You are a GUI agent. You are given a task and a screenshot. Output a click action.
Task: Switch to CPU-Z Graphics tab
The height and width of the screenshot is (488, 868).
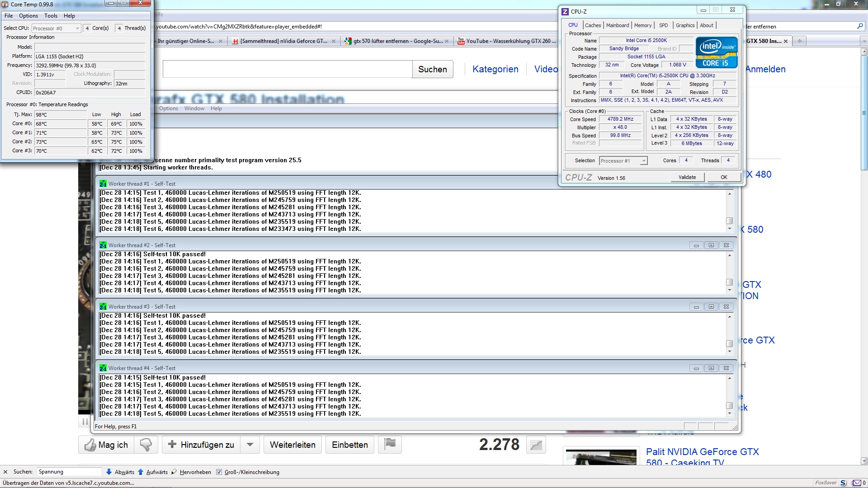(685, 25)
